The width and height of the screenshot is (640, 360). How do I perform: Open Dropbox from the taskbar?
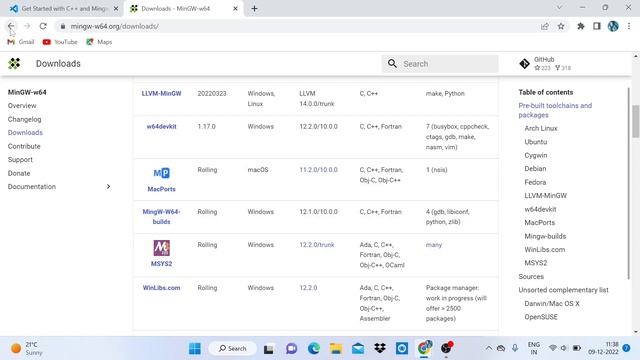point(380,348)
